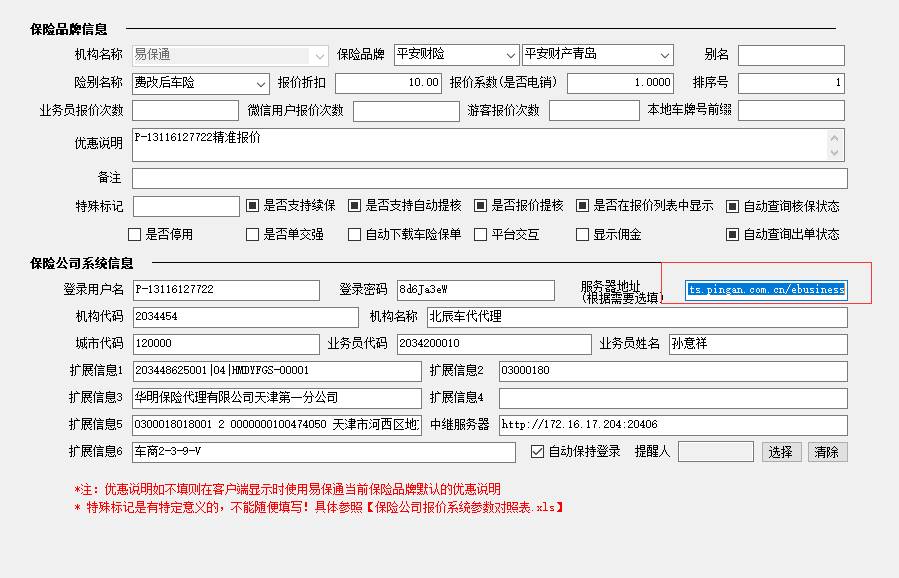Click the 提醒人 field
The image size is (899, 578).
[x=716, y=452]
